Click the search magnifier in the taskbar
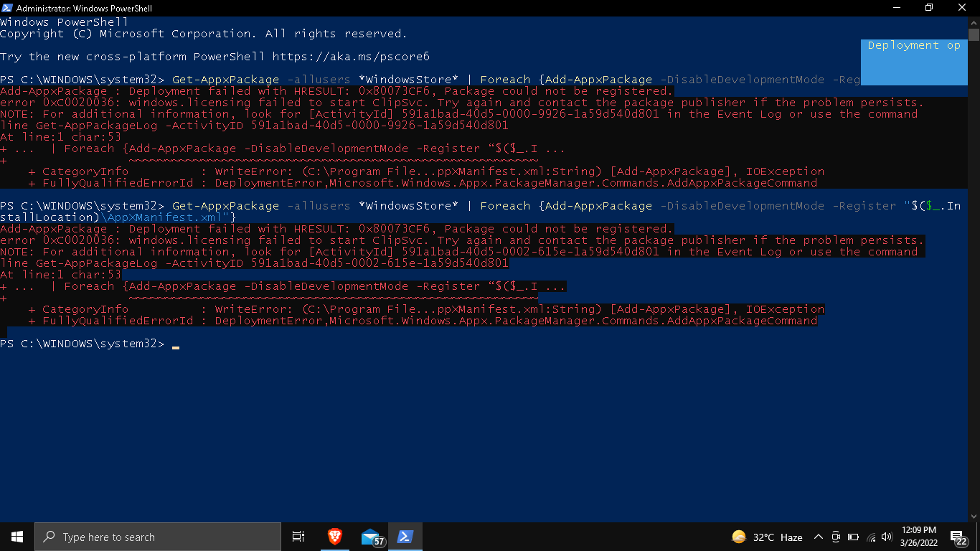Screen dimensions: 980x551 tap(50, 537)
